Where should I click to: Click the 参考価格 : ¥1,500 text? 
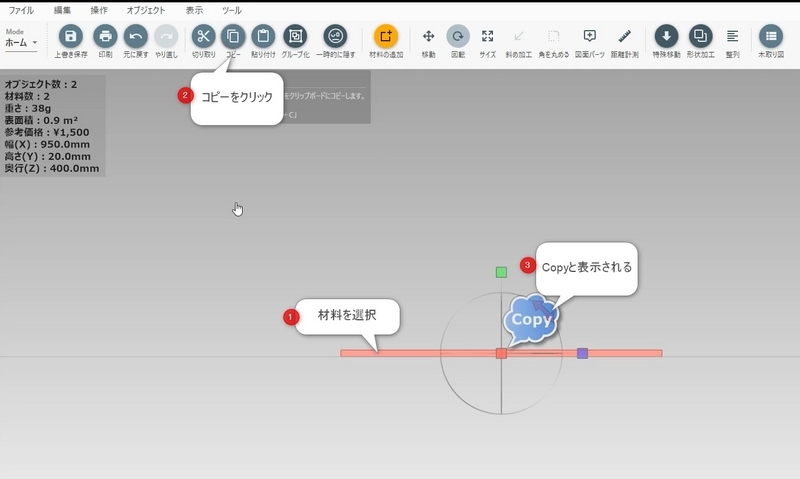tap(47, 132)
